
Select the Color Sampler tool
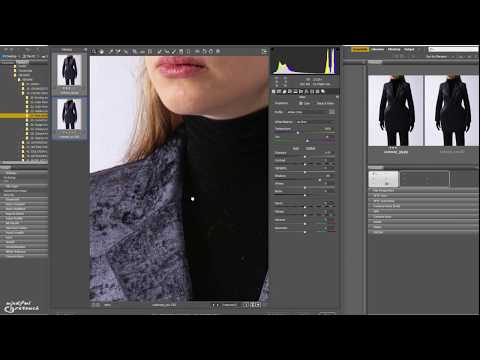pos(118,52)
